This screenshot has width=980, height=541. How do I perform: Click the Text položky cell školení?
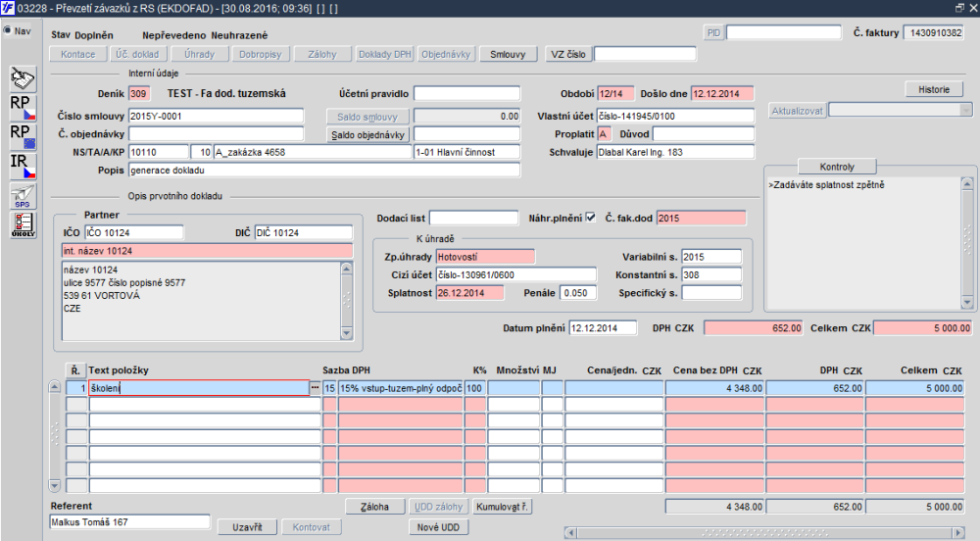point(199,388)
